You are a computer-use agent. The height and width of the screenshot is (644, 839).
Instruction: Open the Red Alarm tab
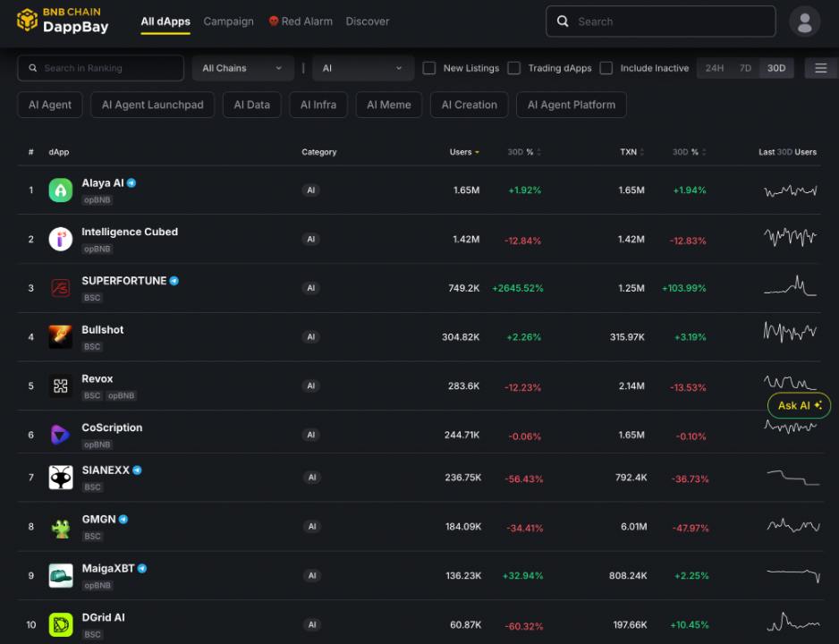301,21
